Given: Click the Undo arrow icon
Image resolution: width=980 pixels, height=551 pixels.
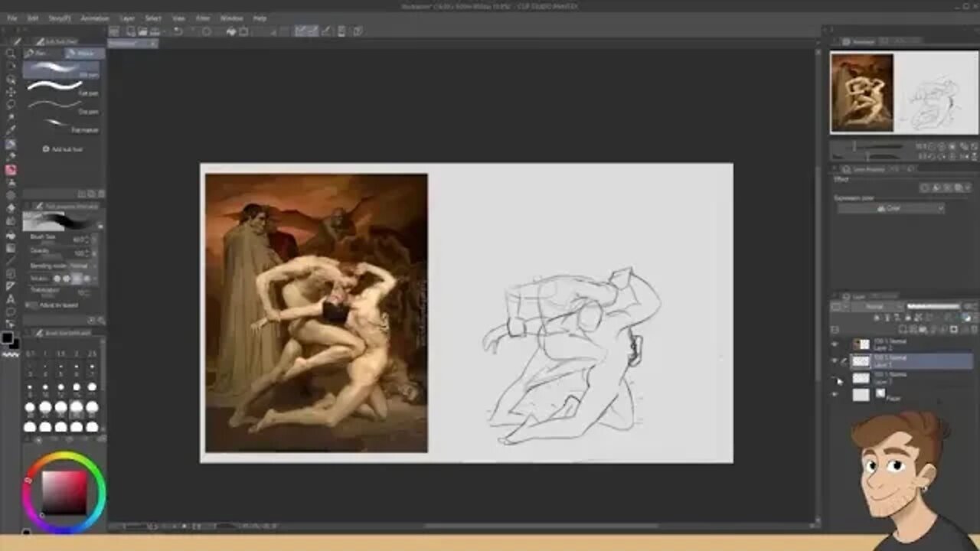Looking at the screenshot, I should [x=178, y=31].
